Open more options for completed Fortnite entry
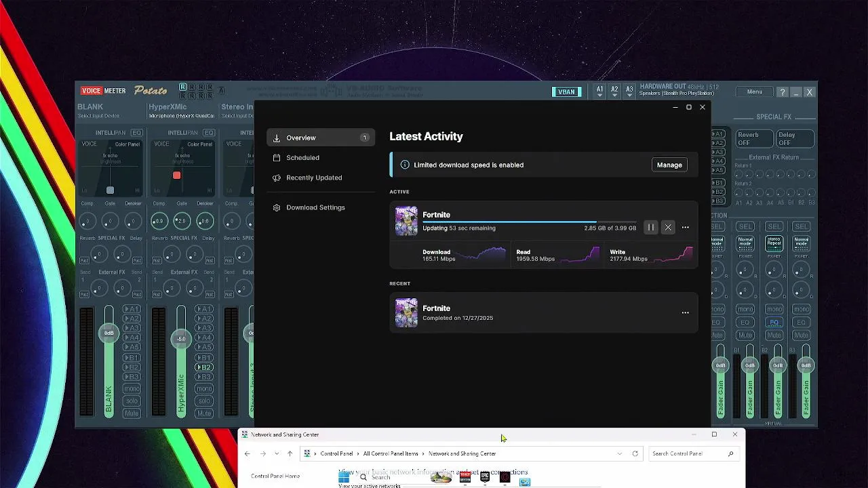Image resolution: width=868 pixels, height=488 pixels. tap(685, 312)
